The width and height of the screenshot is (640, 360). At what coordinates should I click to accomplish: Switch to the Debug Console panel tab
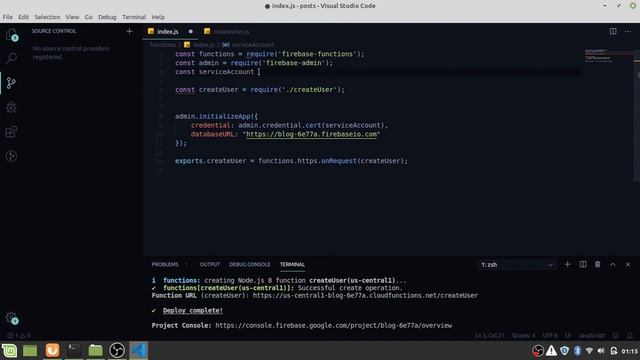coord(249,264)
